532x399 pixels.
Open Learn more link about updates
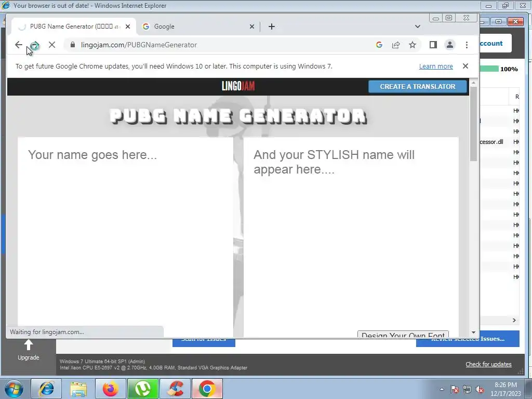(436, 66)
